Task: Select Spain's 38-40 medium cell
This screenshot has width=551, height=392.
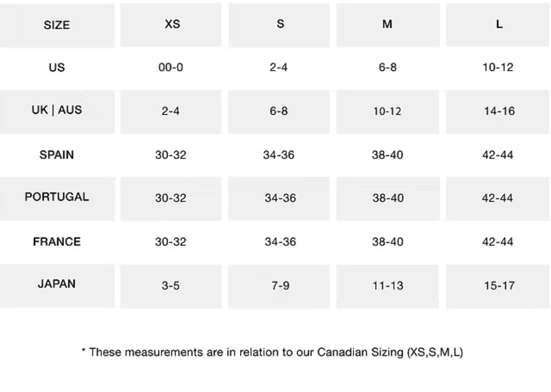Action: coord(387,155)
